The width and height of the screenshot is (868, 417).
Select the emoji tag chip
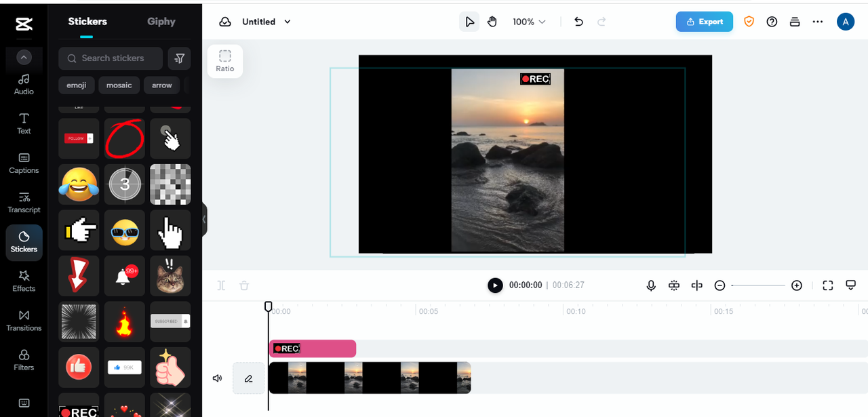[x=77, y=85]
